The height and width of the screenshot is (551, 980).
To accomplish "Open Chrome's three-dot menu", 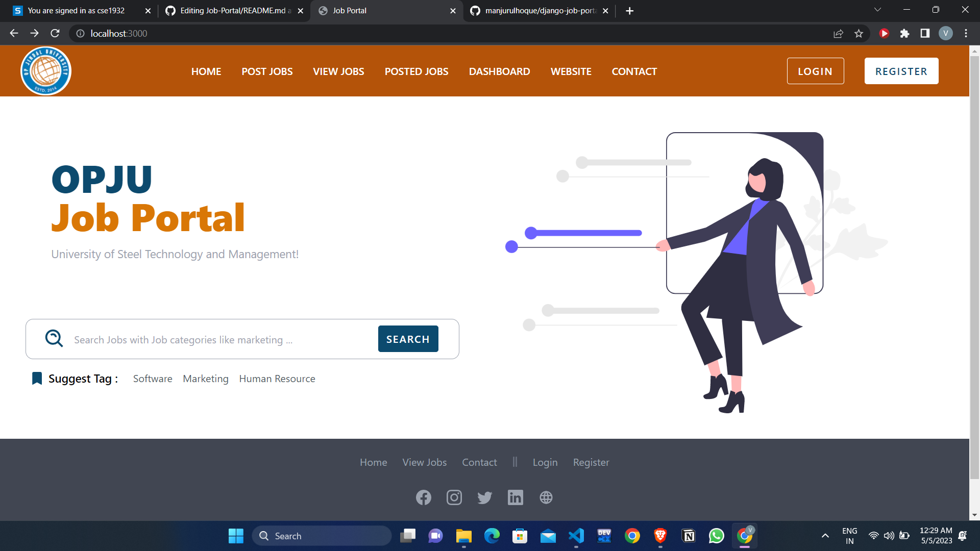I will (966, 33).
